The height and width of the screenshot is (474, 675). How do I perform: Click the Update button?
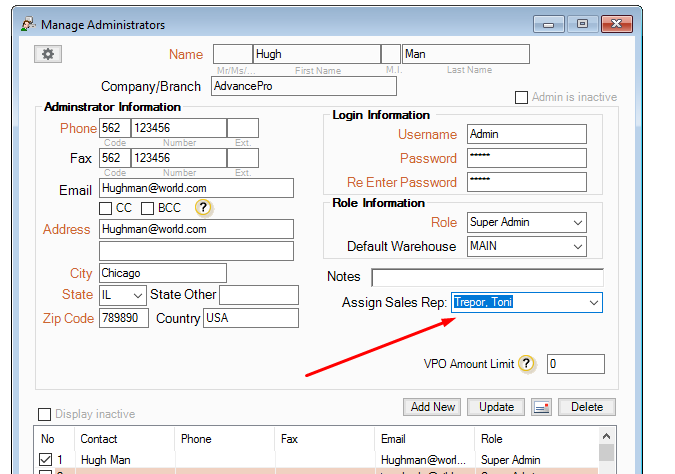coord(496,407)
